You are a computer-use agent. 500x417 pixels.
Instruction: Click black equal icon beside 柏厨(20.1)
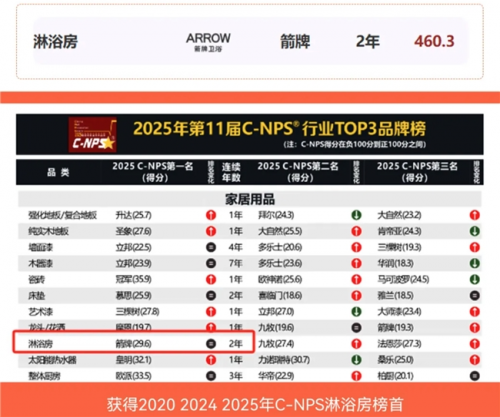click(x=475, y=376)
